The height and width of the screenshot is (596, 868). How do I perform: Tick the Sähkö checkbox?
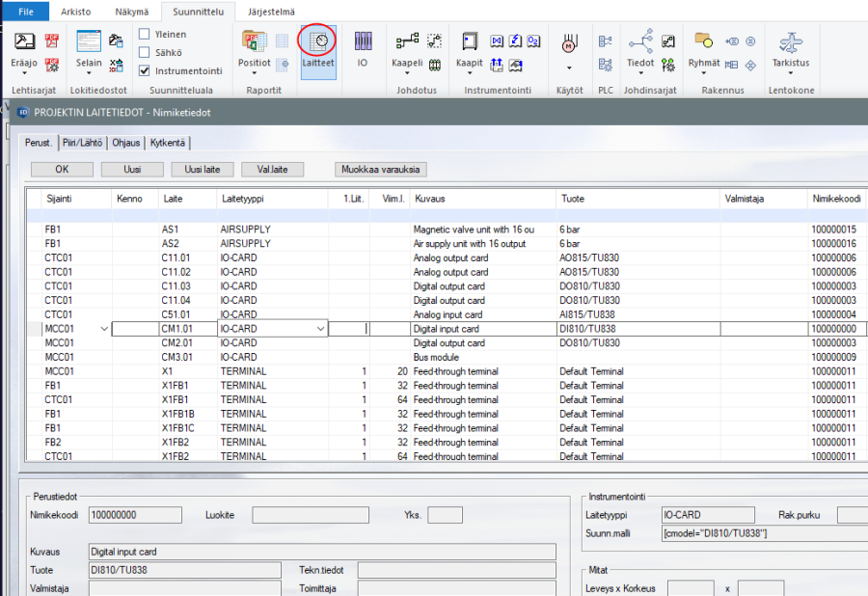[145, 52]
